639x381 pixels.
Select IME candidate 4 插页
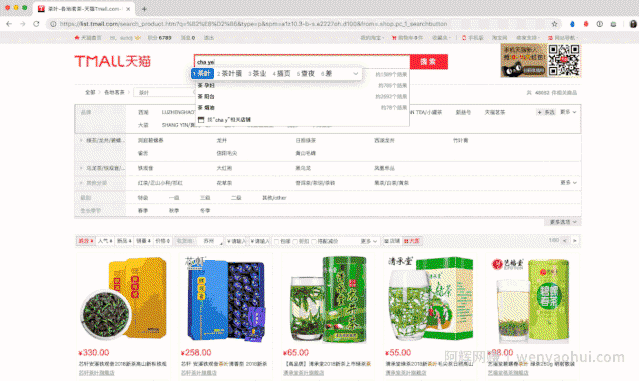pyautogui.click(x=282, y=73)
